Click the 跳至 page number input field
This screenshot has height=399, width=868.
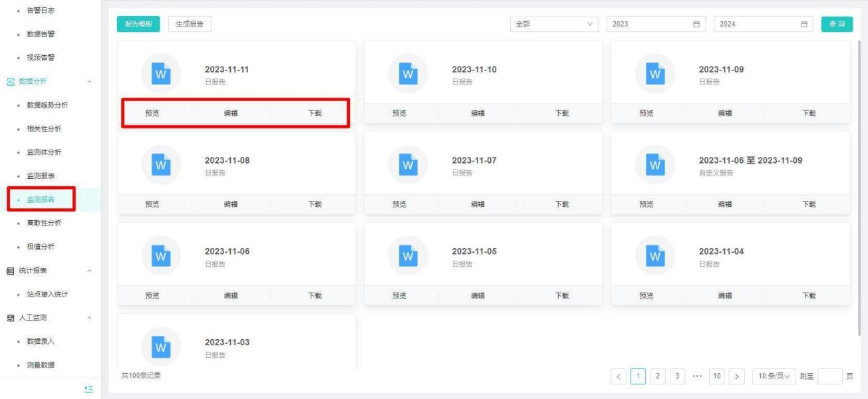829,376
